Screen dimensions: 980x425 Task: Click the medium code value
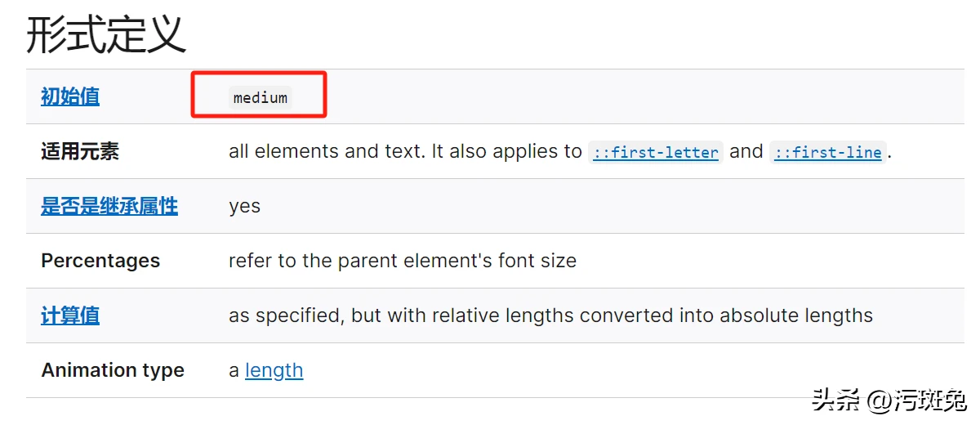(261, 98)
